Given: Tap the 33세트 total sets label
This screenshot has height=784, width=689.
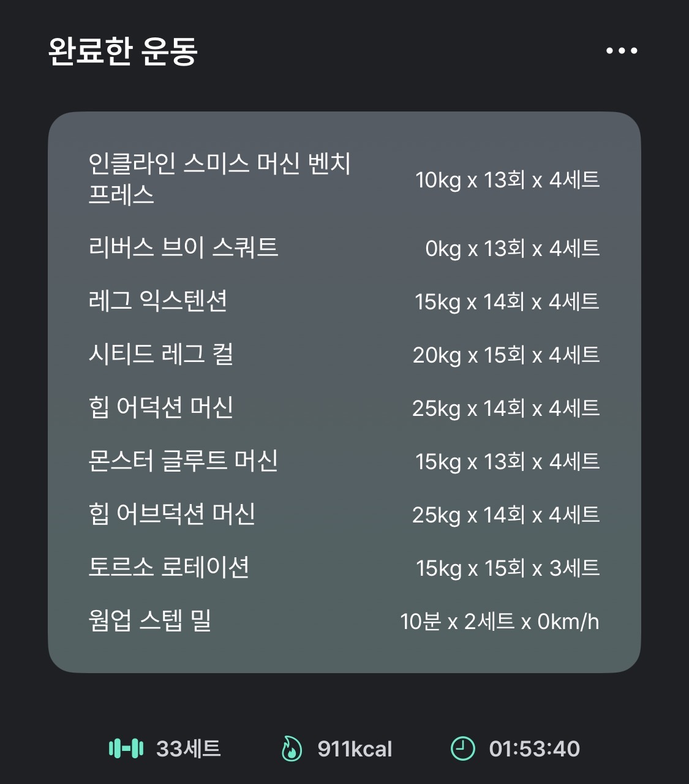Looking at the screenshot, I should point(189,748).
